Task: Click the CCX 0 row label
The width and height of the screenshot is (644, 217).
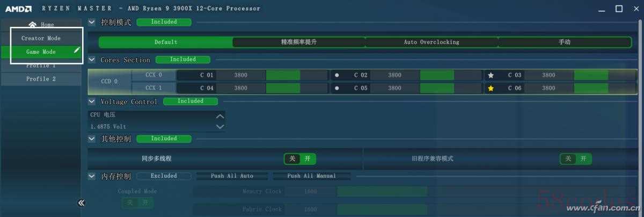Action: coord(153,75)
